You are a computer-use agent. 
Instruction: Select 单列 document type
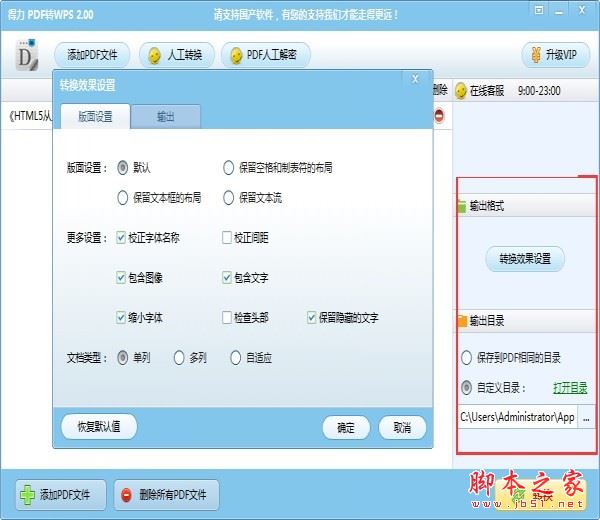coord(122,358)
